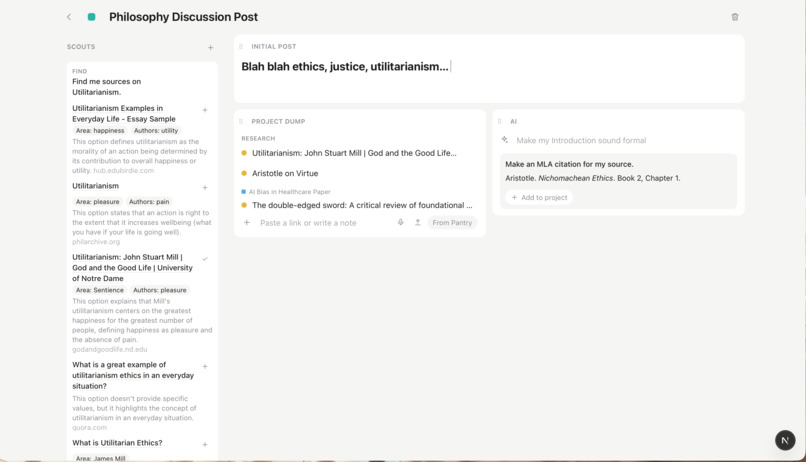Click the 'Authors: utility' tag
Image resolution: width=806 pixels, height=462 pixels.
coord(156,131)
